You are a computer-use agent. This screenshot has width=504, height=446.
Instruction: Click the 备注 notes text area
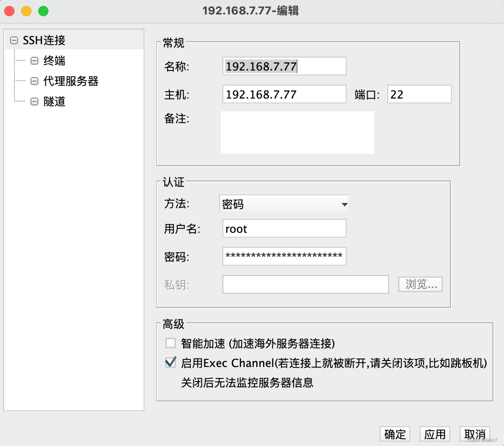click(x=297, y=133)
